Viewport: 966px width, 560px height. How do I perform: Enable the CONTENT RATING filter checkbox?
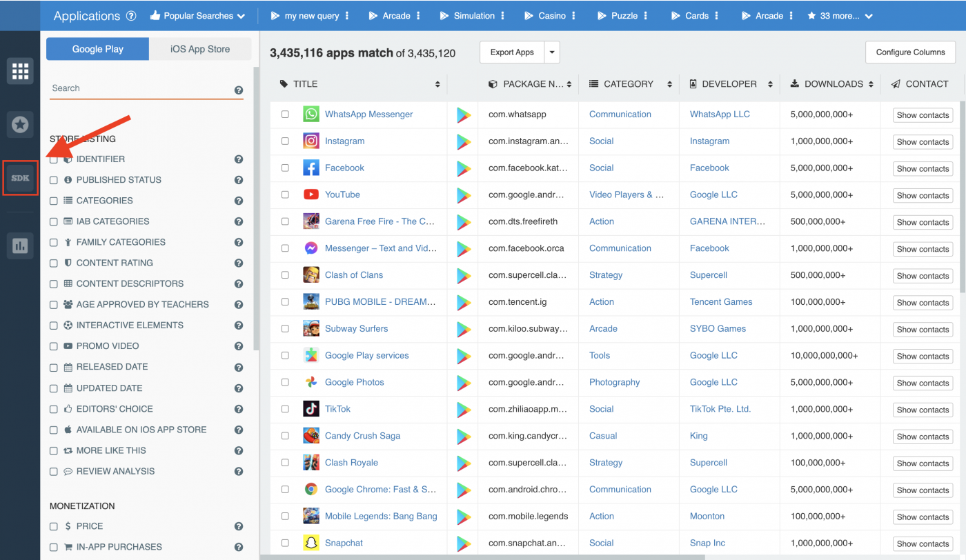click(53, 263)
